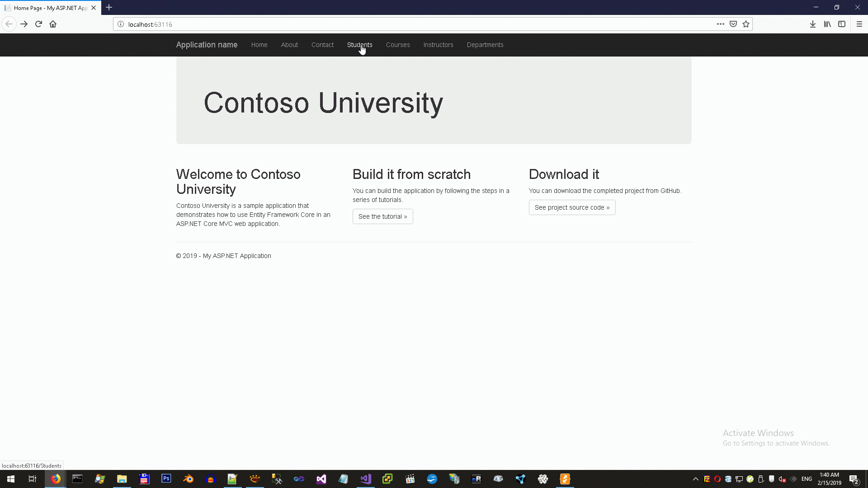Reload the current page
This screenshot has width=868, height=488.
tap(38, 24)
